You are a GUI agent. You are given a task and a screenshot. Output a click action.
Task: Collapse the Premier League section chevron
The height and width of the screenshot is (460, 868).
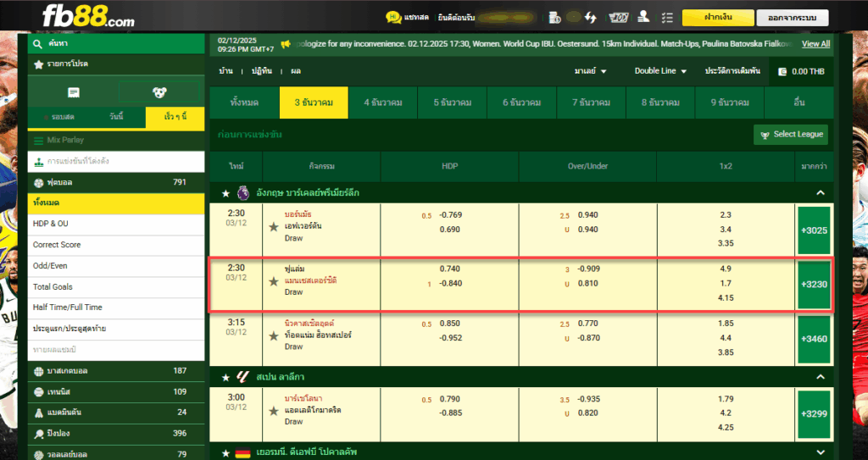click(x=821, y=192)
